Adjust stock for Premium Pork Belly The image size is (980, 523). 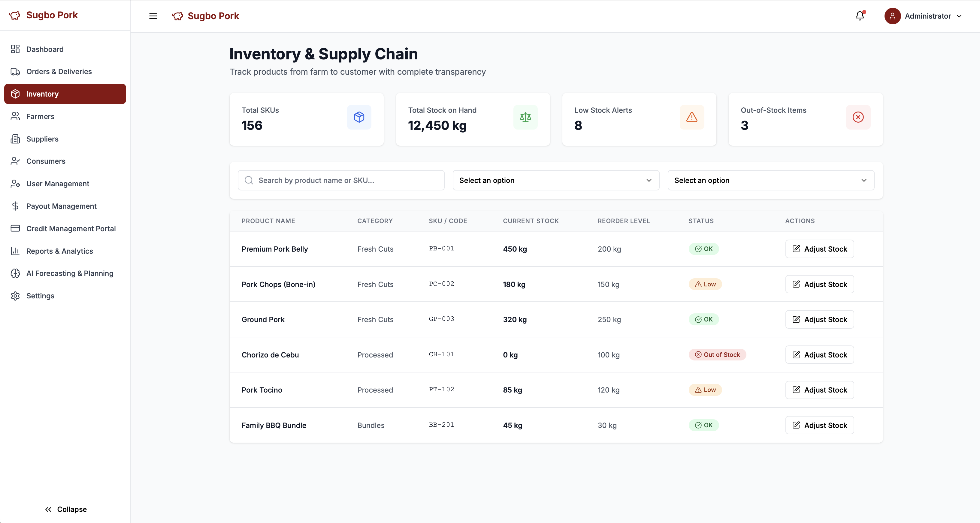click(819, 249)
